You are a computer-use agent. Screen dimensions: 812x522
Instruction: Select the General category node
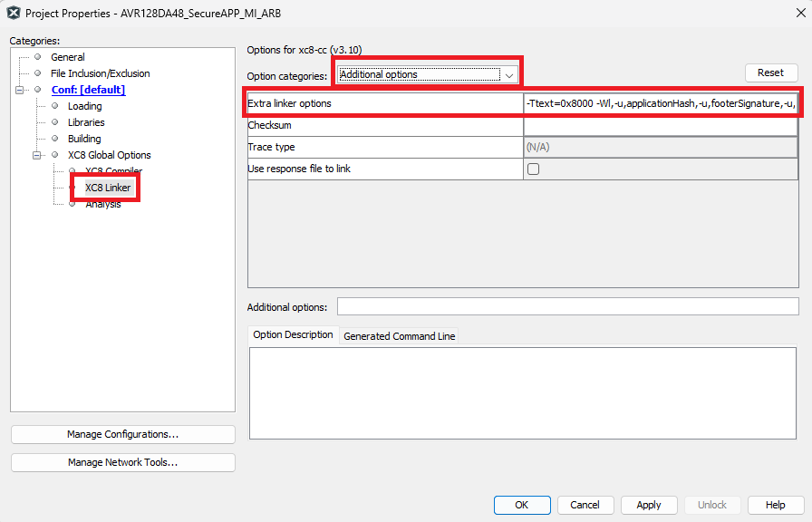(x=68, y=57)
